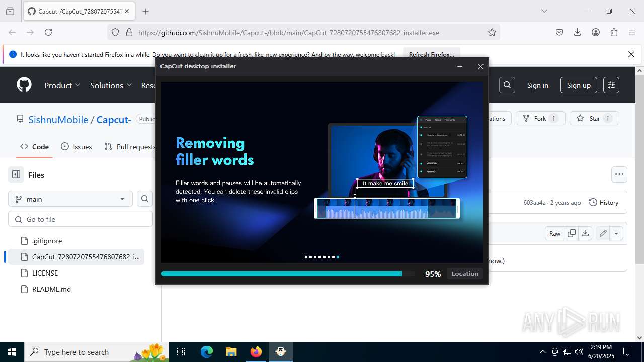
Task: Expand the Product menu
Action: tap(62, 85)
